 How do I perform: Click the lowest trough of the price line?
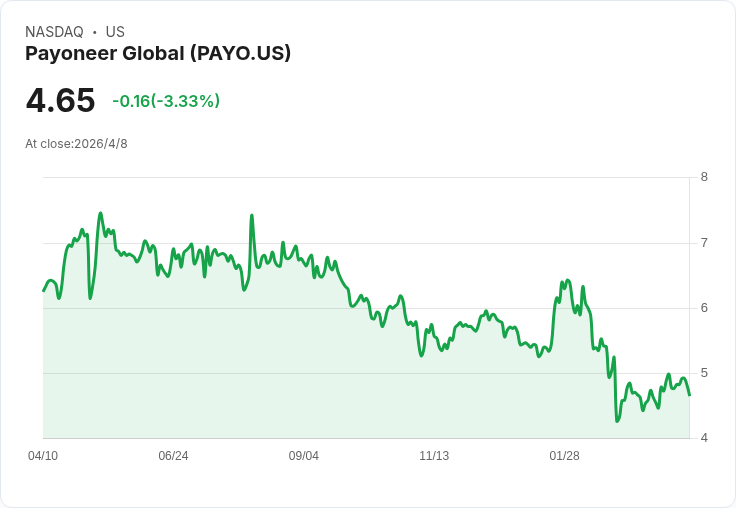coord(617,421)
